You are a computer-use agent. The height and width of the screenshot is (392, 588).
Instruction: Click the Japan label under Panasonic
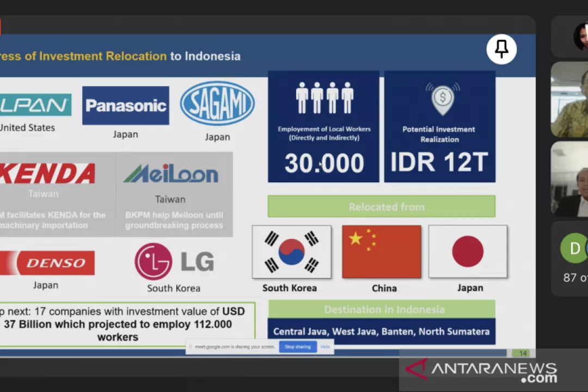click(x=126, y=134)
